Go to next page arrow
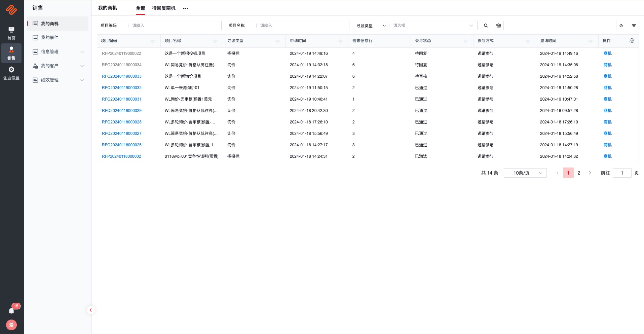Screen dimensions: 644x334 590,173
